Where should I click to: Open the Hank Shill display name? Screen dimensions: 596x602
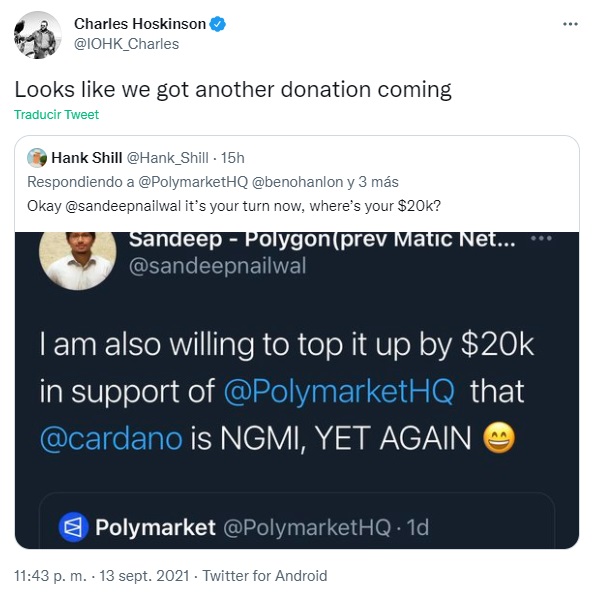tap(87, 158)
